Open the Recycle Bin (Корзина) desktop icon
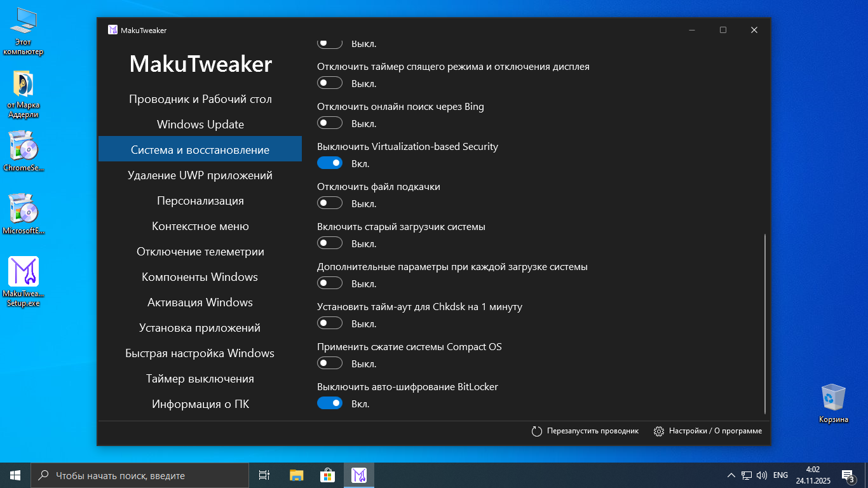 pyautogui.click(x=833, y=398)
